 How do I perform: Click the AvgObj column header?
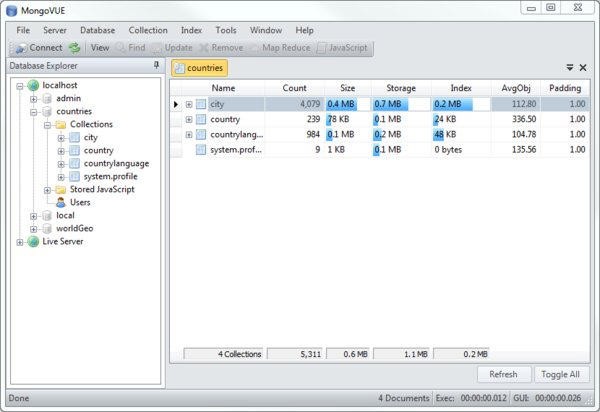515,88
